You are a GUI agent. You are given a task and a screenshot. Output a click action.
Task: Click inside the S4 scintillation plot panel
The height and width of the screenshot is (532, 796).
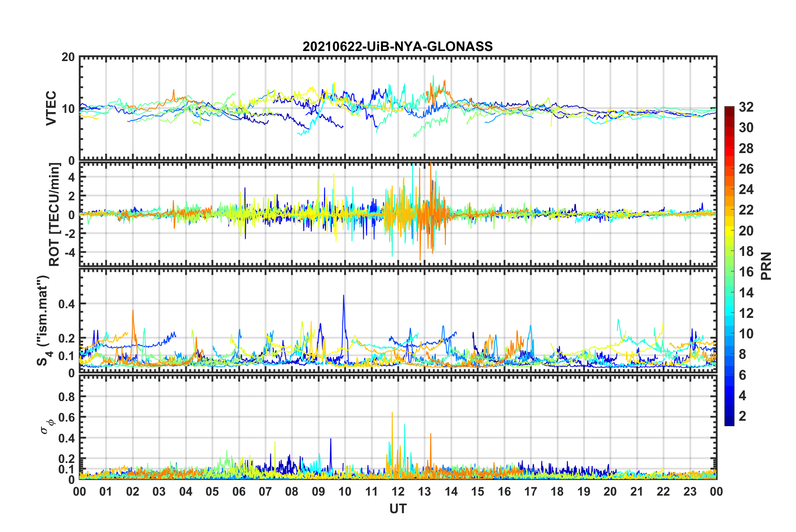398,320
